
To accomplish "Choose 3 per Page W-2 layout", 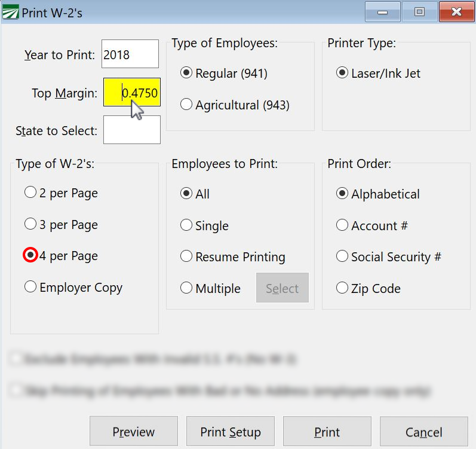I will tap(30, 224).
